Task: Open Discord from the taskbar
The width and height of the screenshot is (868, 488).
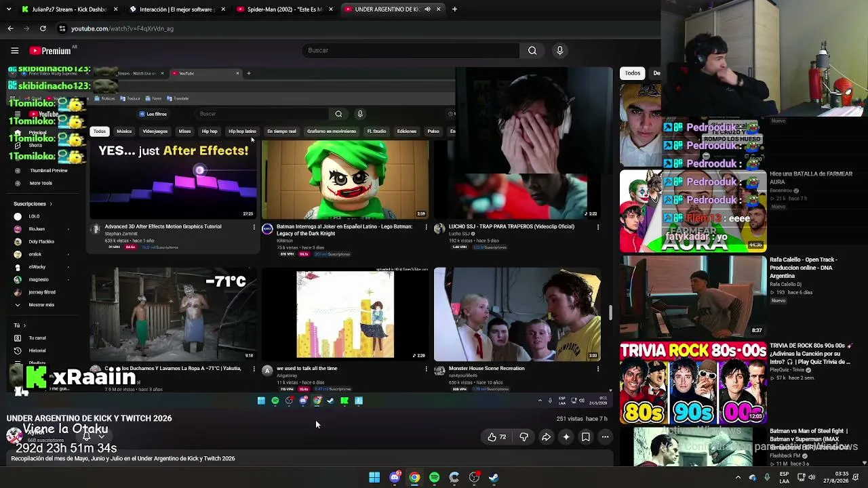Action: [x=395, y=477]
